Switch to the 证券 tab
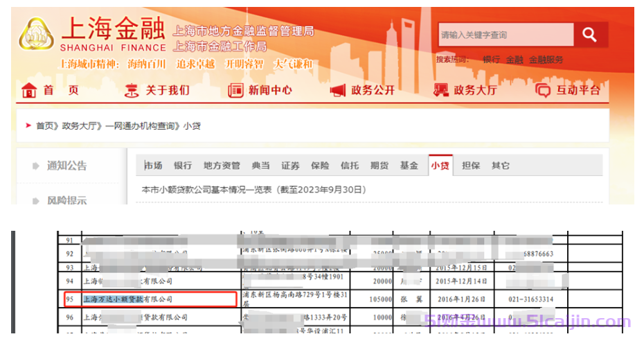 290,166
